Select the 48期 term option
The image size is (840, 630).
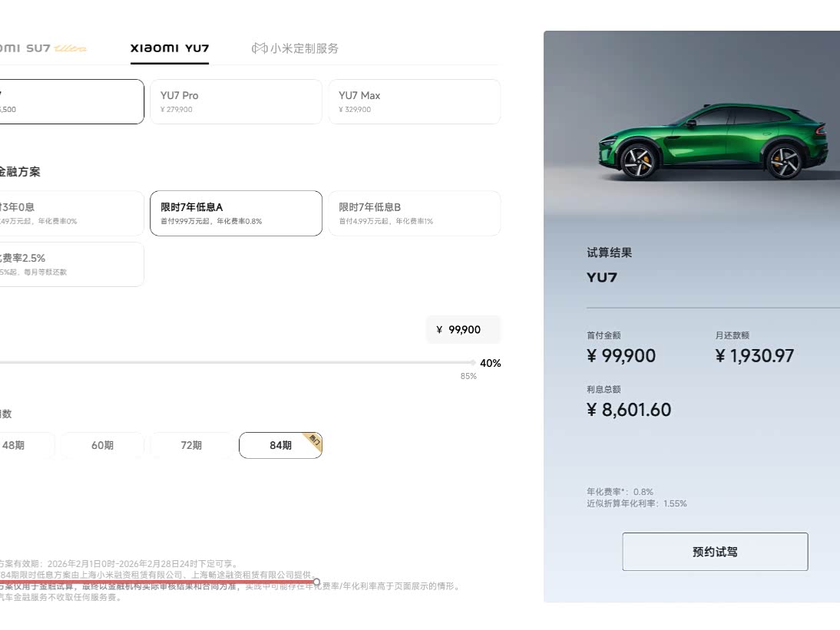tap(27, 445)
